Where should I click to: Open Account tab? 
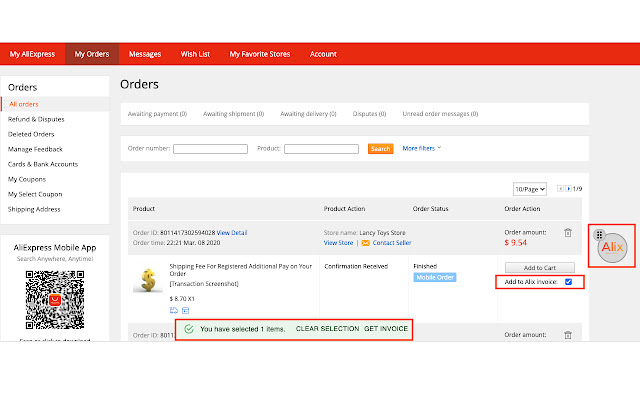(x=323, y=54)
